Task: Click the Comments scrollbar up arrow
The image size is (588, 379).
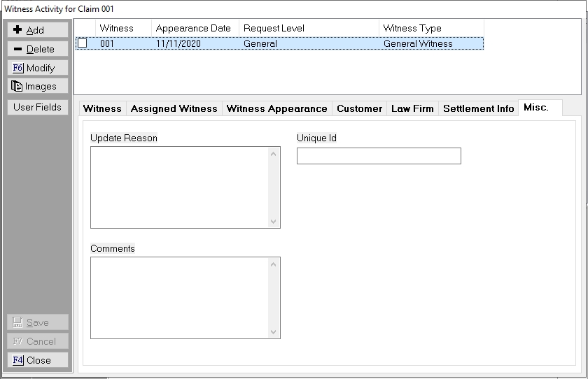Action: [x=273, y=264]
